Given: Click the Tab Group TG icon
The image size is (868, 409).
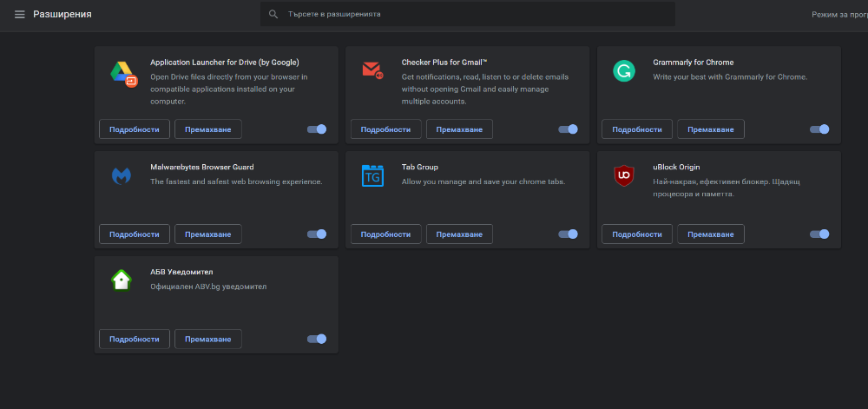Looking at the screenshot, I should [372, 175].
